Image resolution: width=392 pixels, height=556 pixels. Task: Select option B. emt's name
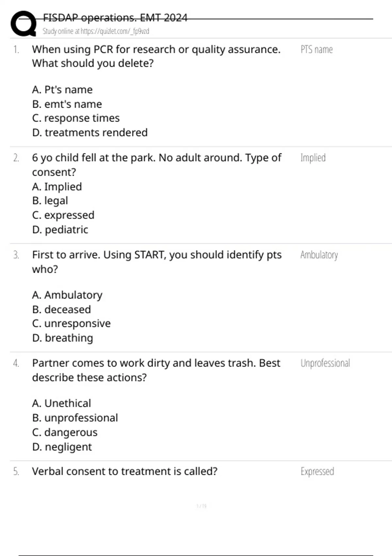(67, 104)
